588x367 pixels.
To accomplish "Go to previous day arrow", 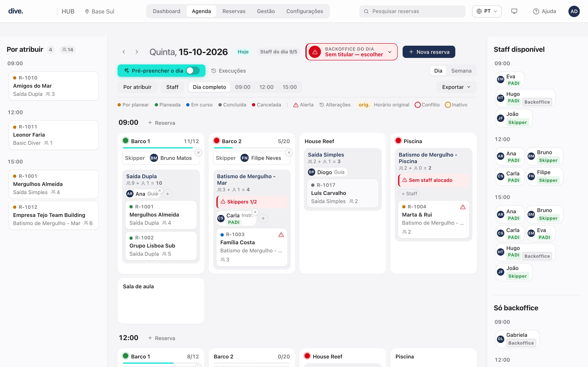I will (124, 52).
